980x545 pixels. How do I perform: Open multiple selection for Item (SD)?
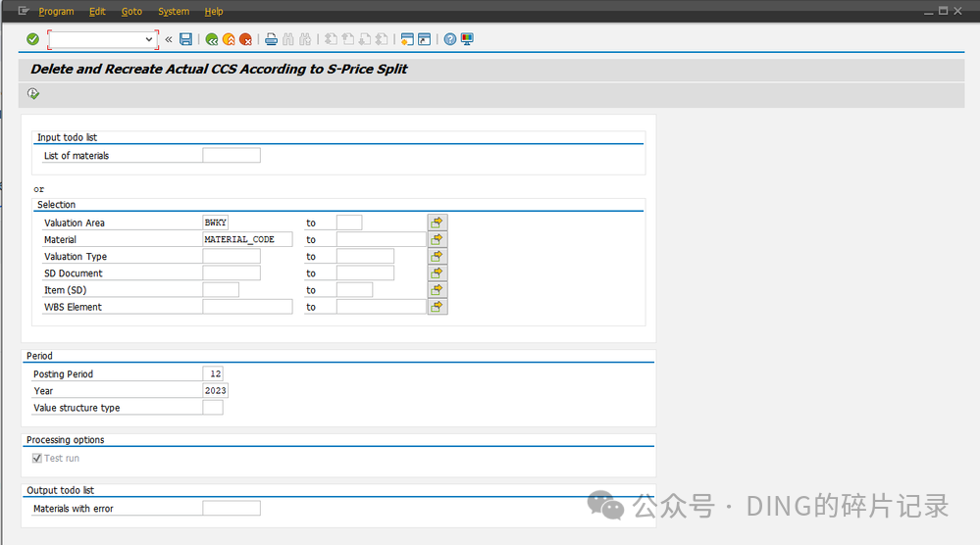tap(438, 290)
